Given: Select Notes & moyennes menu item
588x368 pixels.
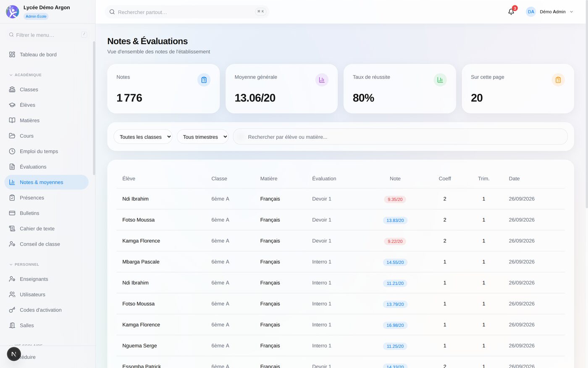Looking at the screenshot, I should [46, 182].
